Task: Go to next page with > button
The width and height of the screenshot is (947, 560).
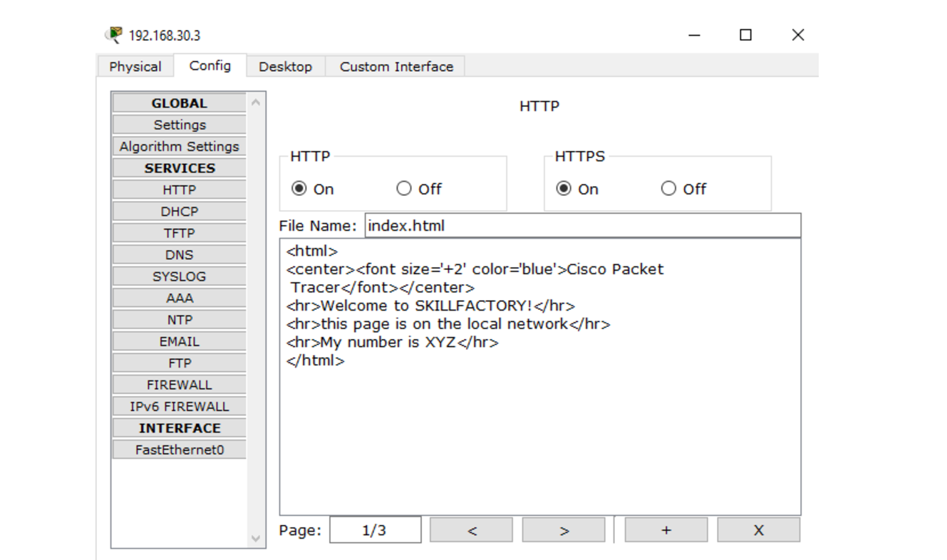Action: coord(564,530)
